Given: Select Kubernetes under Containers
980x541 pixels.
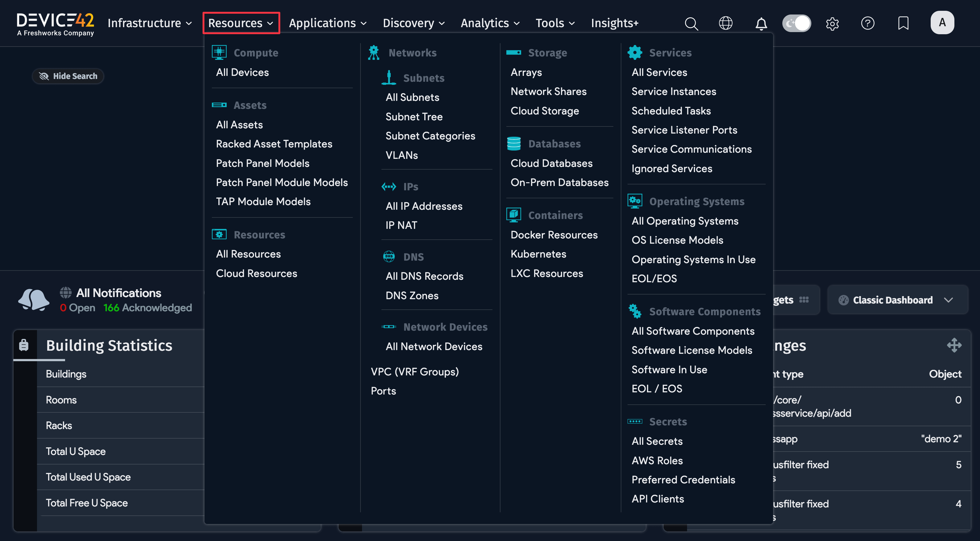Looking at the screenshot, I should click(538, 254).
